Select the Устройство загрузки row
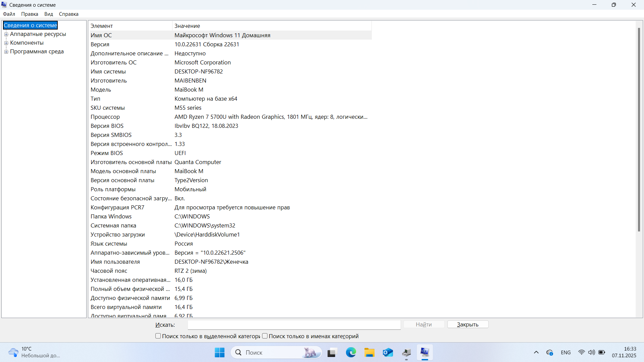The height and width of the screenshot is (362, 644). 231,235
